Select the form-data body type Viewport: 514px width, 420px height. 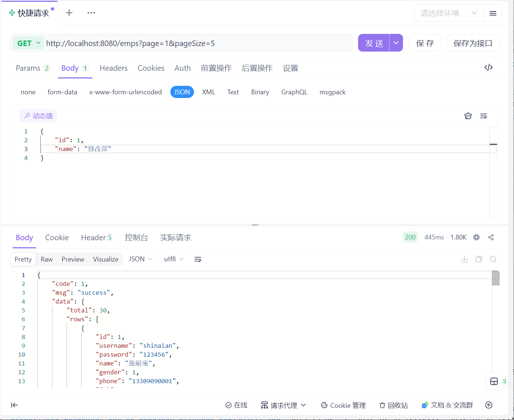point(62,92)
